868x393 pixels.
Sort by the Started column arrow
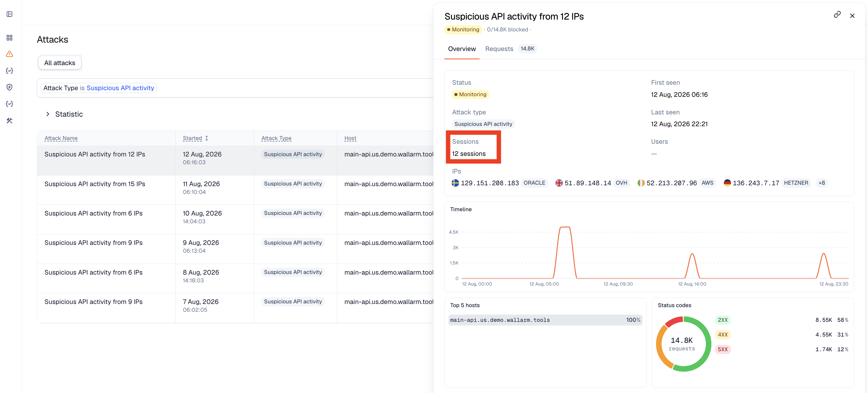(x=206, y=138)
